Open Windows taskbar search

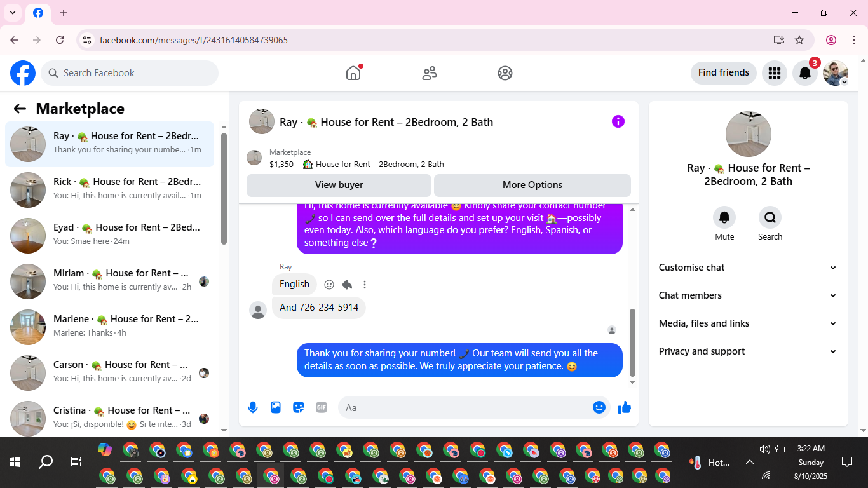click(46, 463)
